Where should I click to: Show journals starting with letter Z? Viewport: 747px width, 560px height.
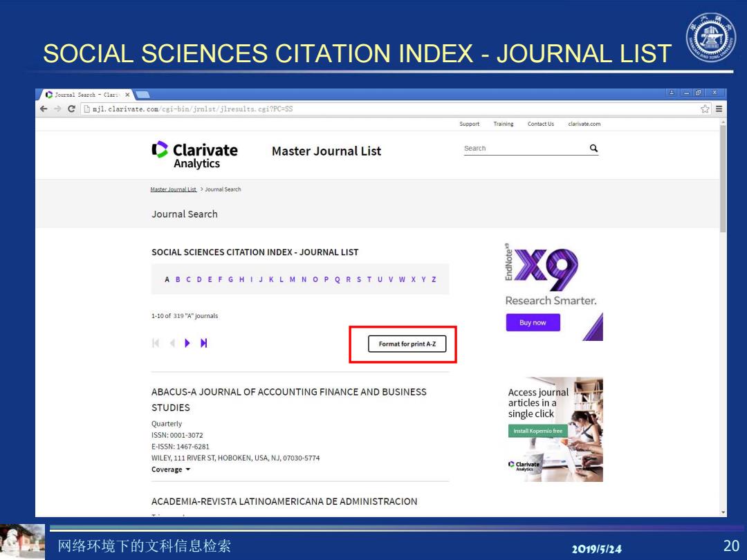coord(434,279)
